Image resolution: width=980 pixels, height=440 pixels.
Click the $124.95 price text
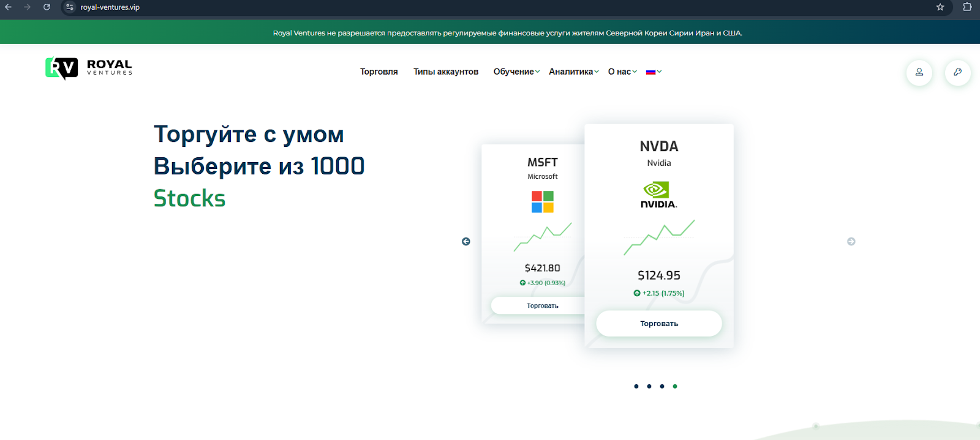click(x=659, y=275)
